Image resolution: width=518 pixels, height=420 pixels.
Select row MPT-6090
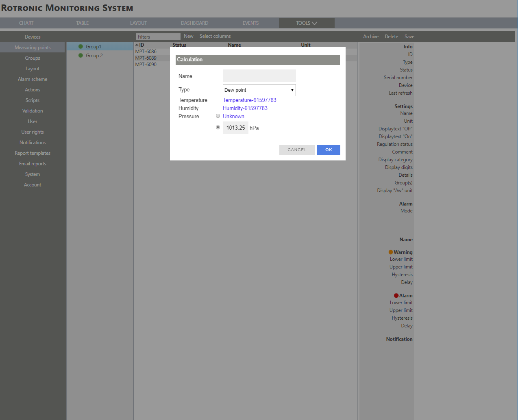click(x=146, y=65)
